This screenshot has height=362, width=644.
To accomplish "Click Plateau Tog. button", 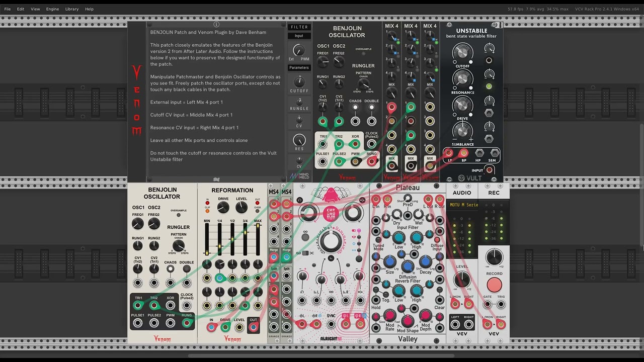I will click(x=386, y=294).
